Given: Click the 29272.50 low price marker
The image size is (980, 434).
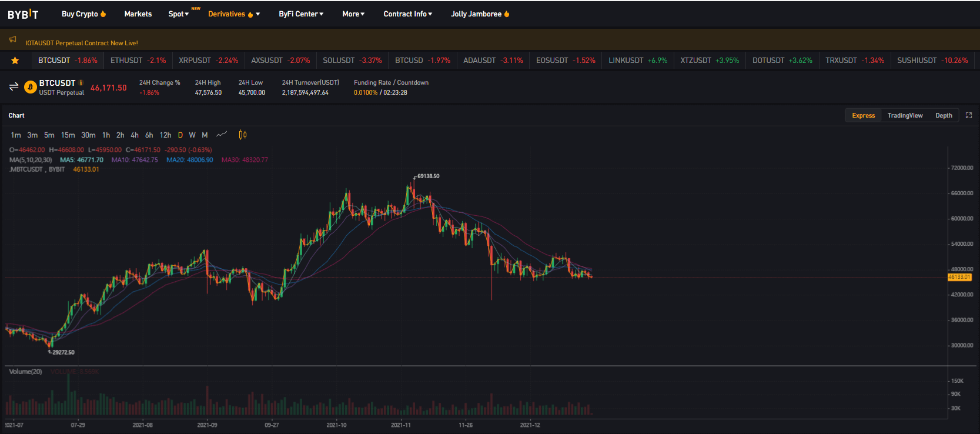Looking at the screenshot, I should pyautogui.click(x=63, y=352).
